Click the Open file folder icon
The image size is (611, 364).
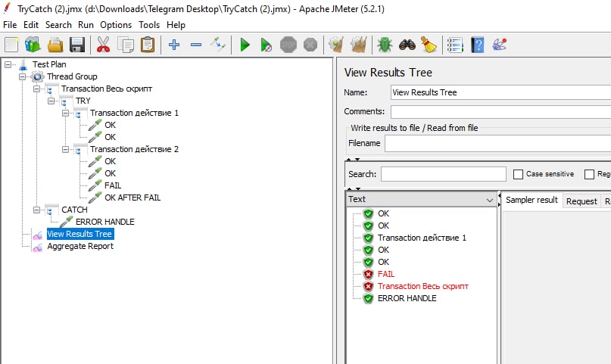coord(55,45)
